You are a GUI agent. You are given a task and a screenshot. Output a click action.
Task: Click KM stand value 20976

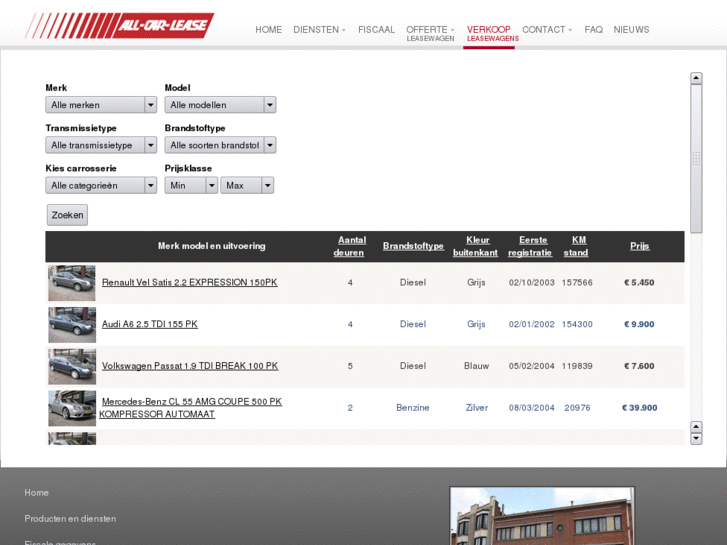point(577,408)
